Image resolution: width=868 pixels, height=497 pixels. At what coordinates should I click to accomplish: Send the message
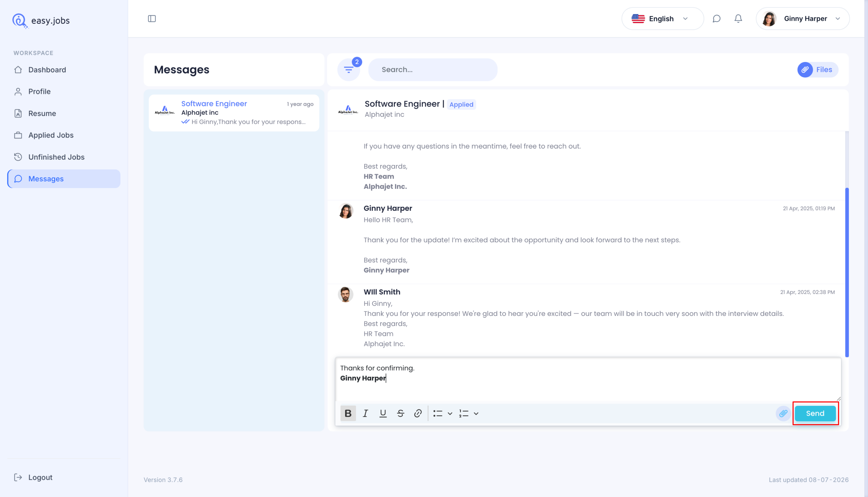[x=815, y=413]
